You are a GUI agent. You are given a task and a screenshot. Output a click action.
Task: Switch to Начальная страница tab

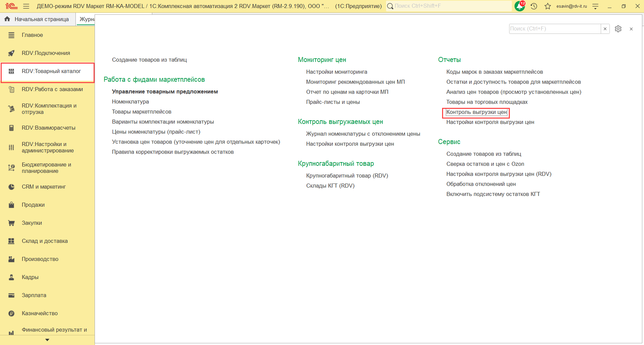click(x=38, y=19)
